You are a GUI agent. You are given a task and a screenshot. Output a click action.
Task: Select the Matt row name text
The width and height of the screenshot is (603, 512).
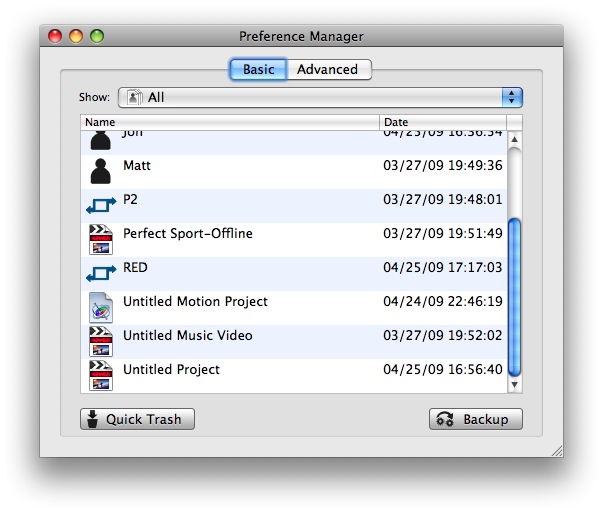click(x=137, y=165)
